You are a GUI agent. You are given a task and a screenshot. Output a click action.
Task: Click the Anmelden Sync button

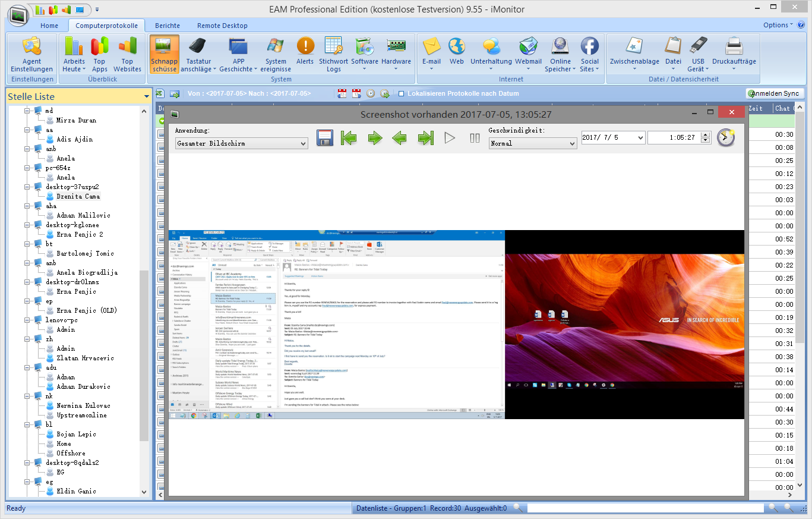[775, 93]
